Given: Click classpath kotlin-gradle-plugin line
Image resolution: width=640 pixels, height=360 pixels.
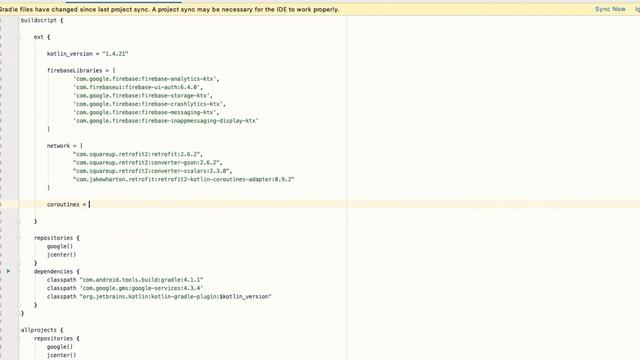Looking at the screenshot, I should (x=159, y=296).
